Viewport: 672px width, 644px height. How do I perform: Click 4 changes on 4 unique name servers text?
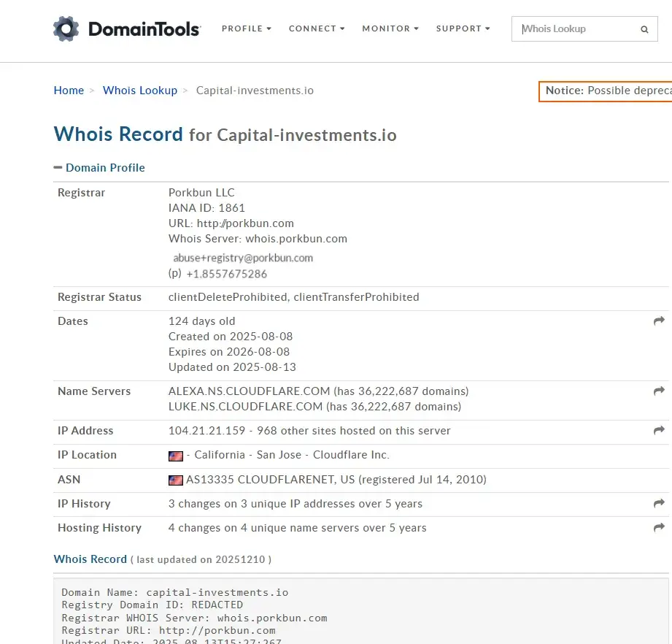tap(298, 528)
